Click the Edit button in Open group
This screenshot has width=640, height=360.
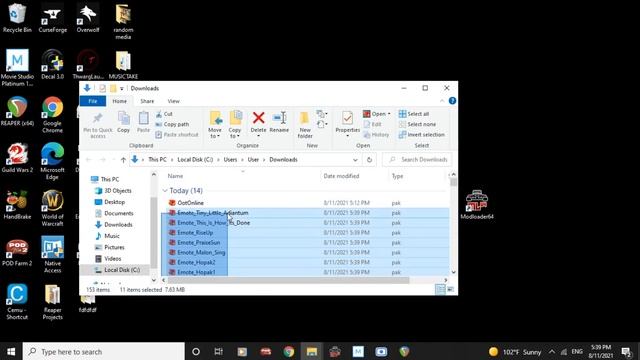(372, 124)
